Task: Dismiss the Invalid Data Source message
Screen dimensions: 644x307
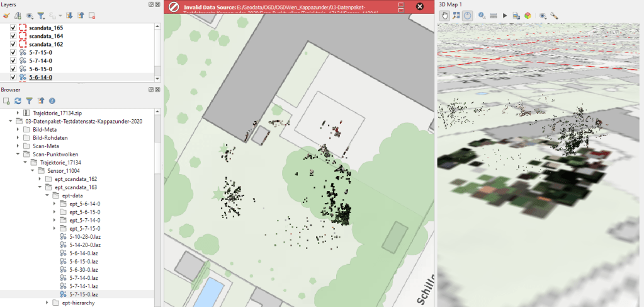Action: [x=420, y=7]
